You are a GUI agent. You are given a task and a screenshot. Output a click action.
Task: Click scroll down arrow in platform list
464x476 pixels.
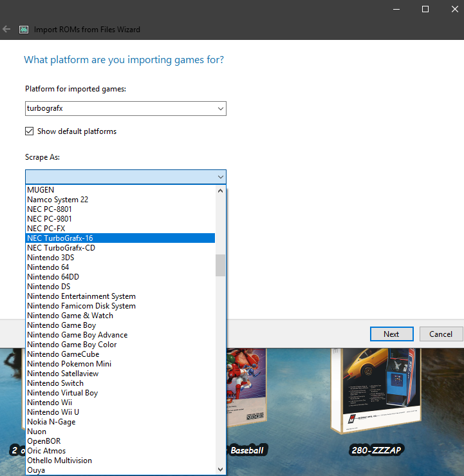(221, 470)
